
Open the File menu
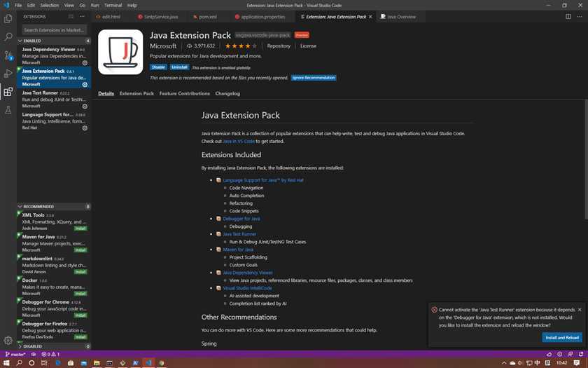[18, 6]
